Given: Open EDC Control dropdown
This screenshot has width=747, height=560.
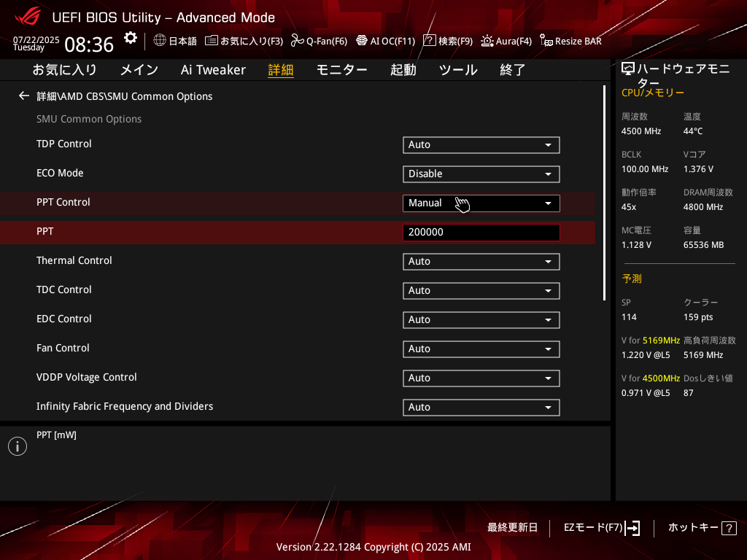Looking at the screenshot, I should pyautogui.click(x=481, y=319).
